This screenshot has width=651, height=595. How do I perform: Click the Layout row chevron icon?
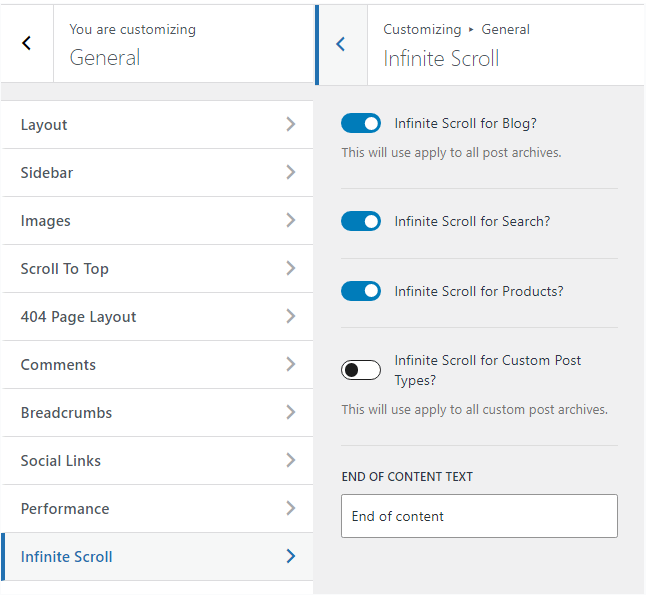[290, 125]
